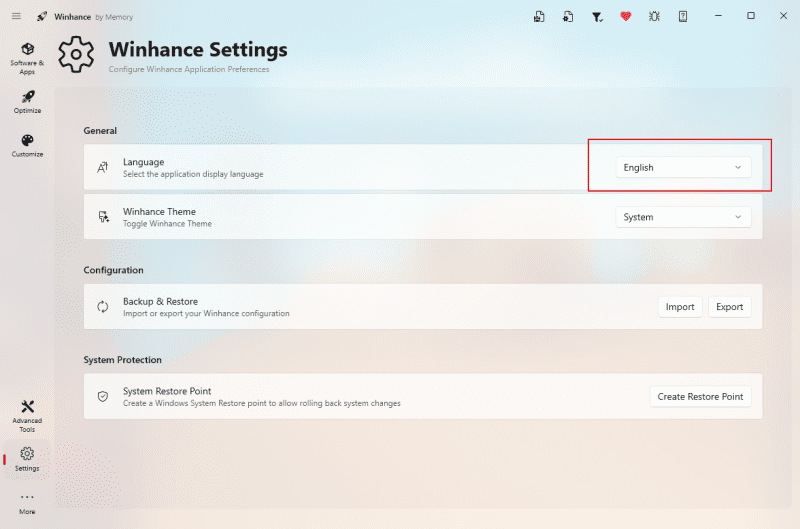Click the save configuration file icon
The image size is (800, 529).
click(539, 17)
